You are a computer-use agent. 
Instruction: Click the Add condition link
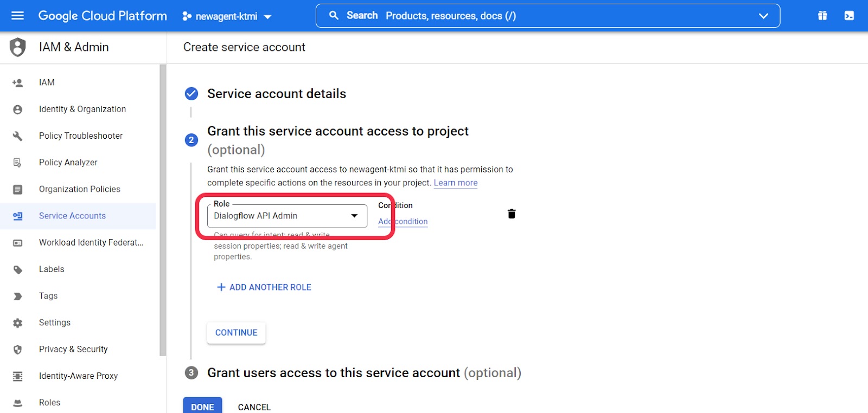click(403, 221)
